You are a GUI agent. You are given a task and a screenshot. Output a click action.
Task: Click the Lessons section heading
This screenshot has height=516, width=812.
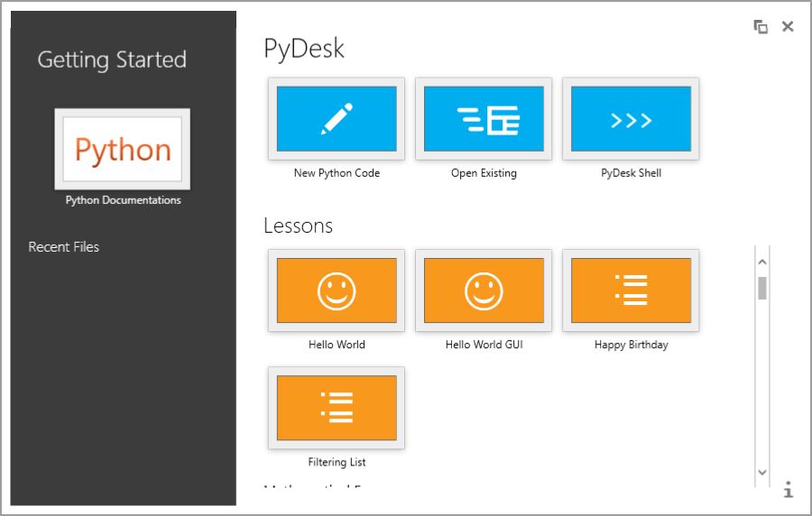tap(298, 226)
